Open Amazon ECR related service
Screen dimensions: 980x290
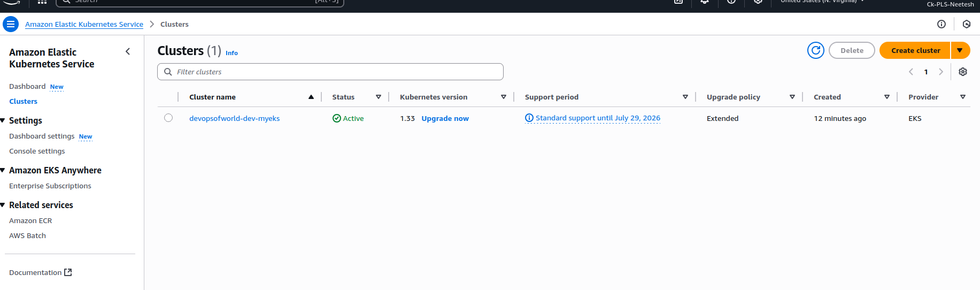(x=30, y=220)
